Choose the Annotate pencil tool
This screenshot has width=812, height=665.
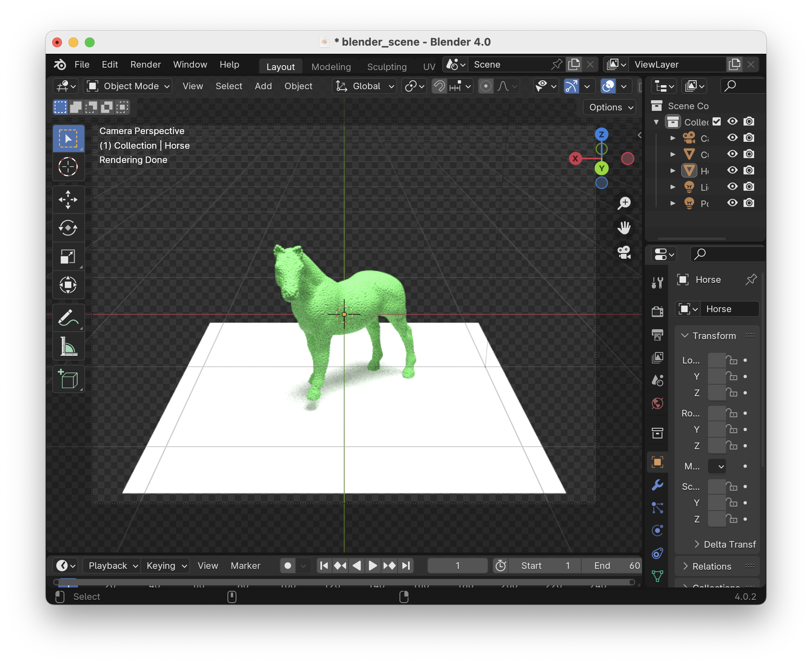(x=68, y=318)
